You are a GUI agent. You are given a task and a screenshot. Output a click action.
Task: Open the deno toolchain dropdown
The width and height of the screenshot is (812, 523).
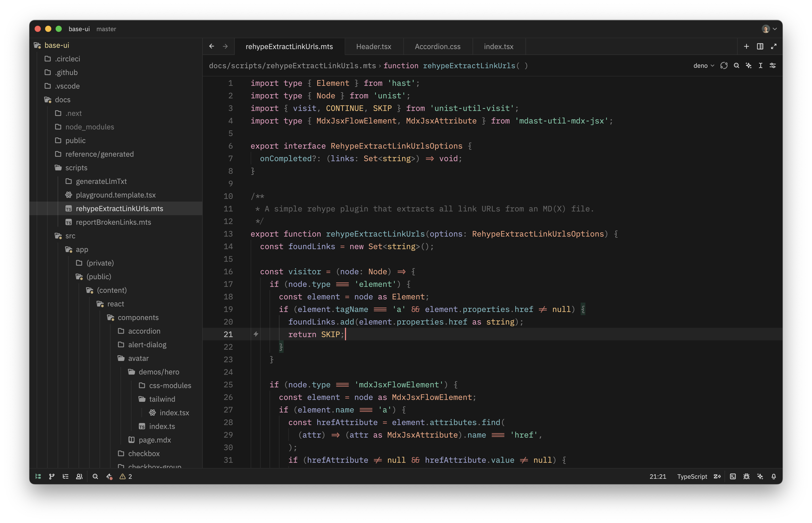704,65
